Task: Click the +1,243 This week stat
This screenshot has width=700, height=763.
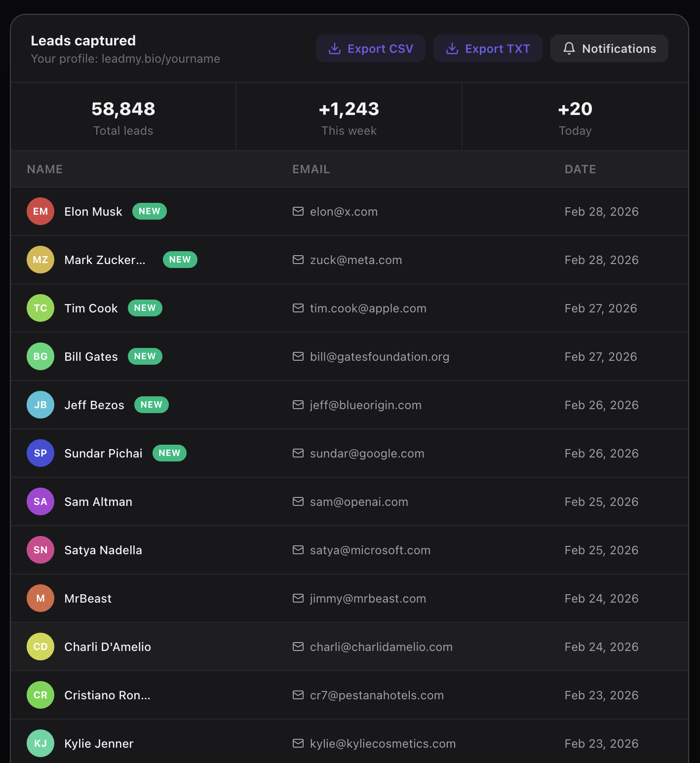Action: tap(349, 117)
